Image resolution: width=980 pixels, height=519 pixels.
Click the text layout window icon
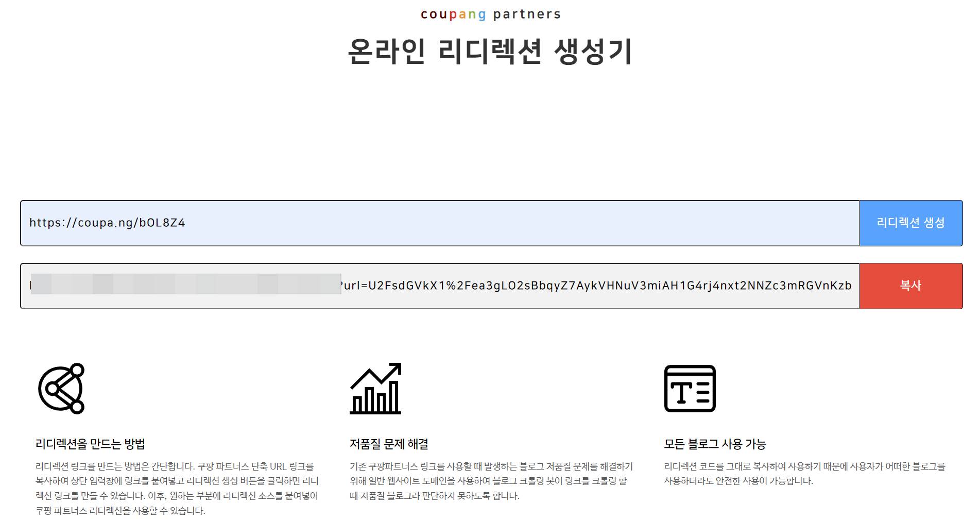pyautogui.click(x=690, y=389)
